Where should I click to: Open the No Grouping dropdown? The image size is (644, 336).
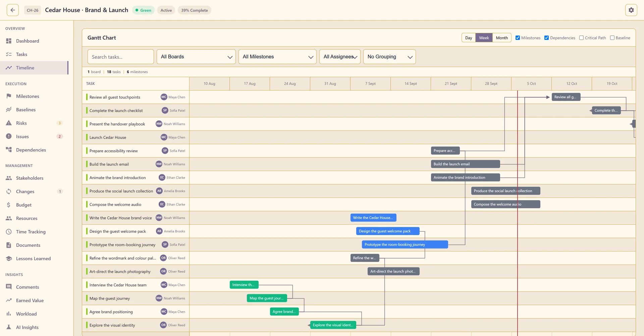389,57
